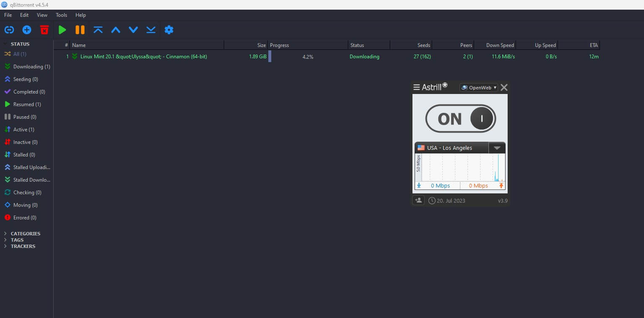Expand the CATEGORIES section

[5, 234]
